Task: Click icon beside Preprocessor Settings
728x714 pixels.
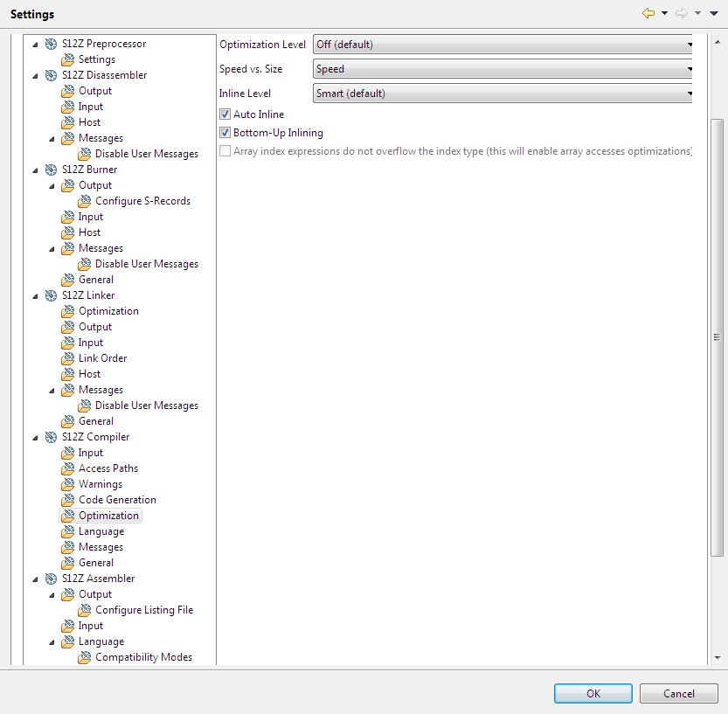Action: point(68,59)
